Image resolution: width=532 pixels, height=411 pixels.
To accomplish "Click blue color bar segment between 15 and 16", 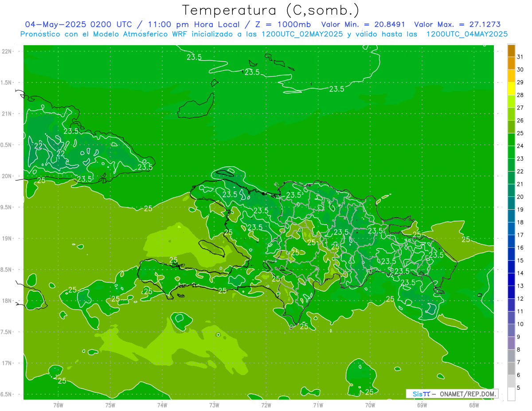I will pos(511,254).
